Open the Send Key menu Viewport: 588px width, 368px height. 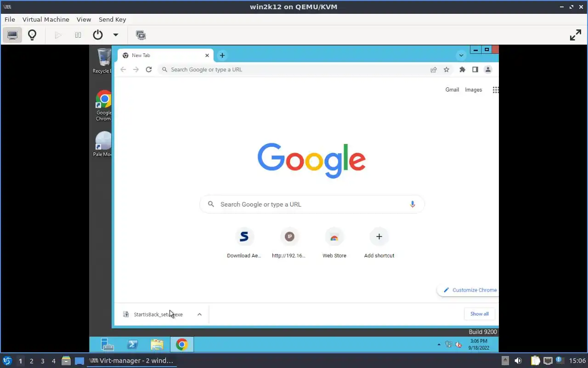tap(112, 19)
